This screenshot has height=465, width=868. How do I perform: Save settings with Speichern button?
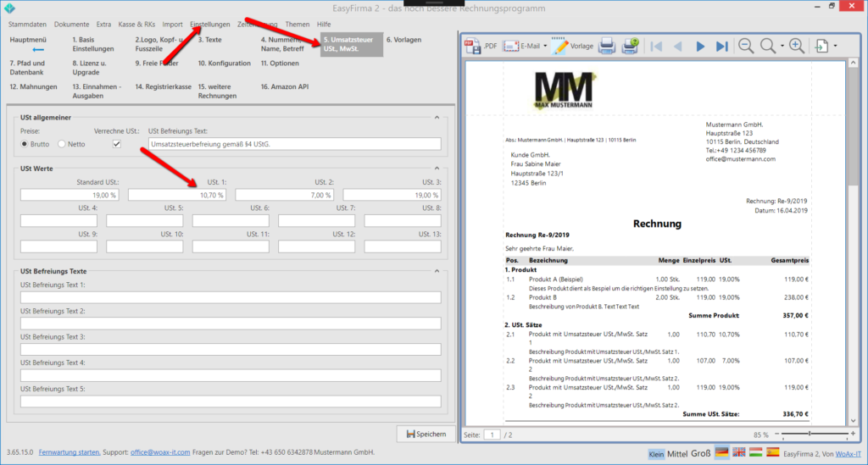426,434
